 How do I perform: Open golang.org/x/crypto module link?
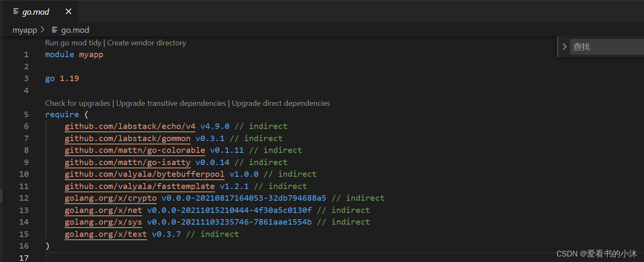pyautogui.click(x=110, y=198)
